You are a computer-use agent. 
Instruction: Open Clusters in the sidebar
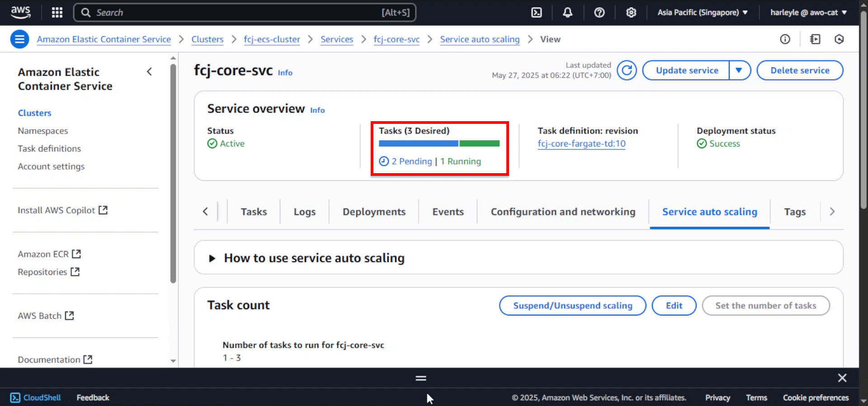coord(34,113)
